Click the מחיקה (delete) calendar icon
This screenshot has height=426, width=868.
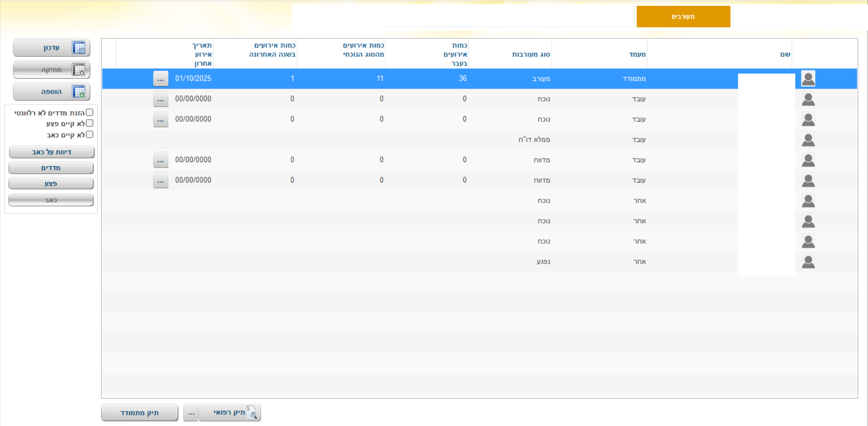pos(79,70)
